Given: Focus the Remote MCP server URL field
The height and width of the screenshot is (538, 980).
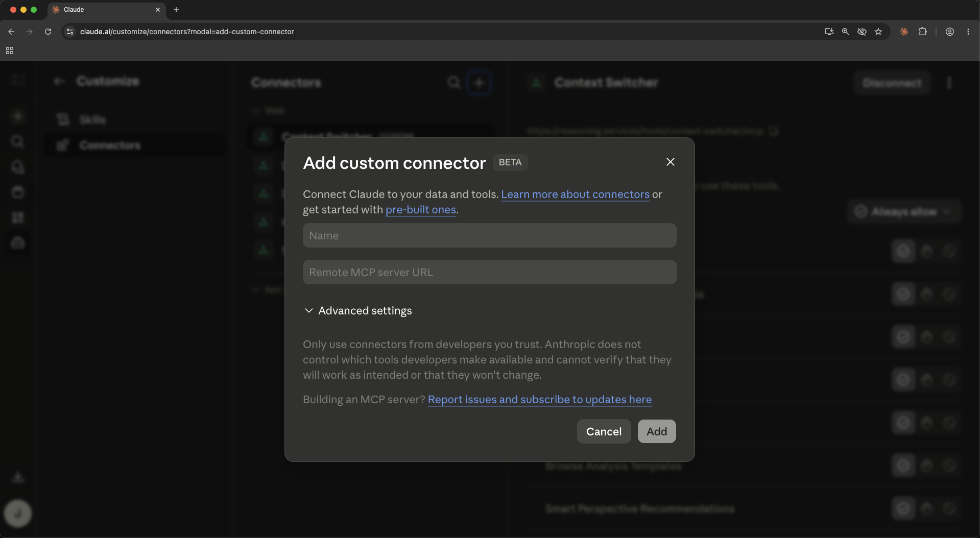Looking at the screenshot, I should click(x=489, y=272).
